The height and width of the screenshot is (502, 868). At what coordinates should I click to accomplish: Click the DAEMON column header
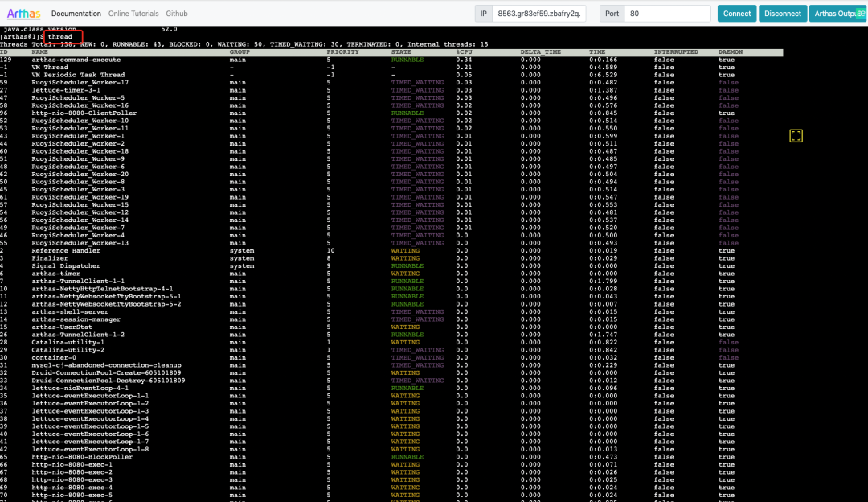[731, 52]
